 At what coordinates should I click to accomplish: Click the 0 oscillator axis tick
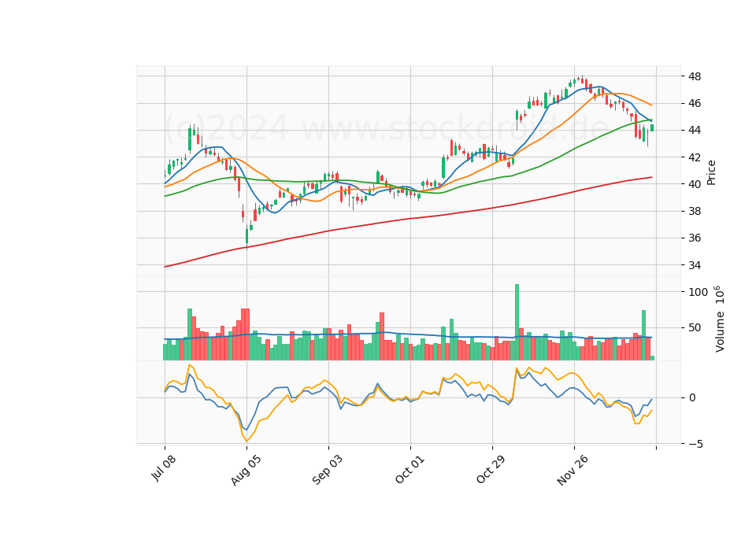coord(692,398)
